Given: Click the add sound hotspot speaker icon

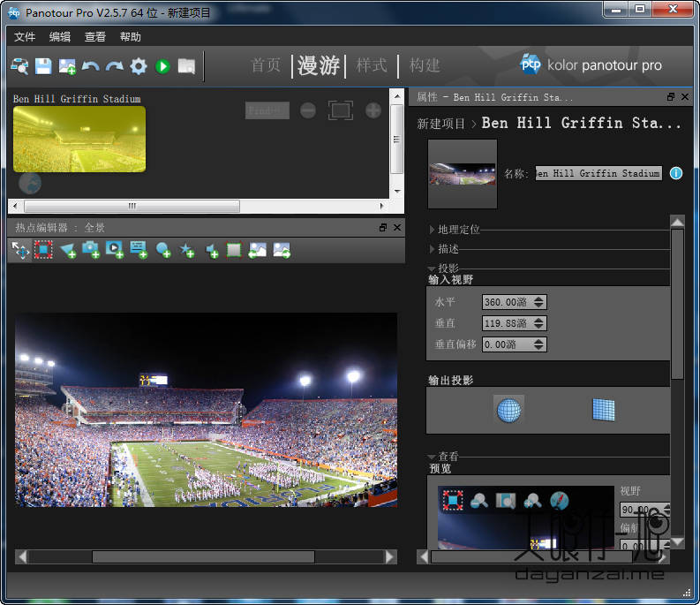Looking at the screenshot, I should pyautogui.click(x=211, y=251).
